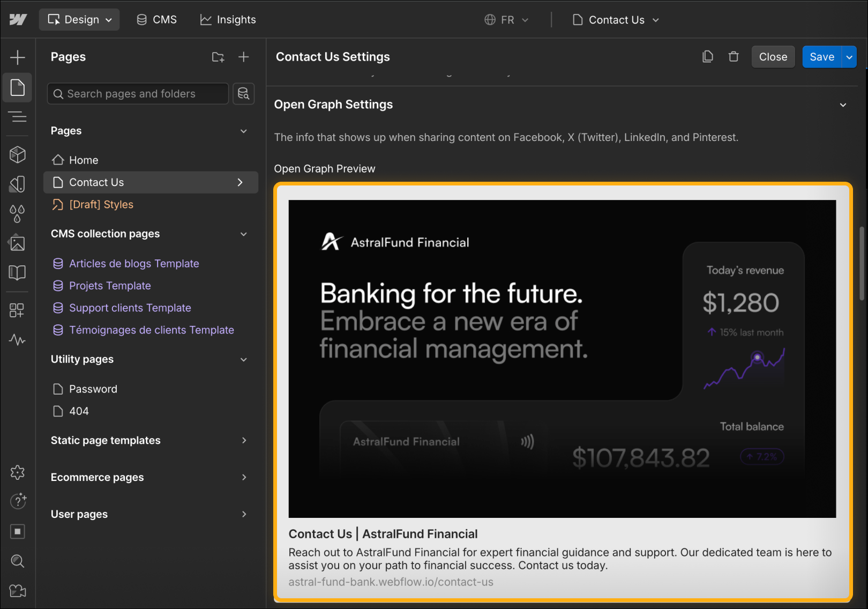Open the Save button dropdown arrow
This screenshot has width=868, height=609.
coord(849,57)
